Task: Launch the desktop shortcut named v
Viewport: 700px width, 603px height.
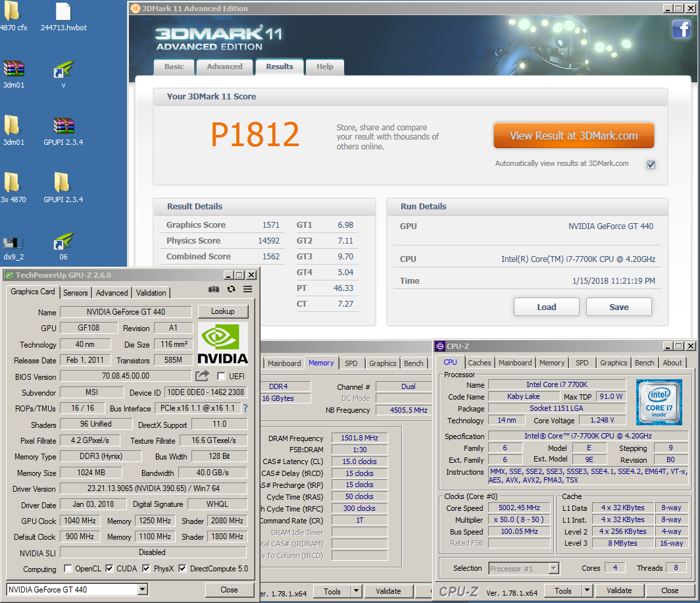Action: click(63, 74)
